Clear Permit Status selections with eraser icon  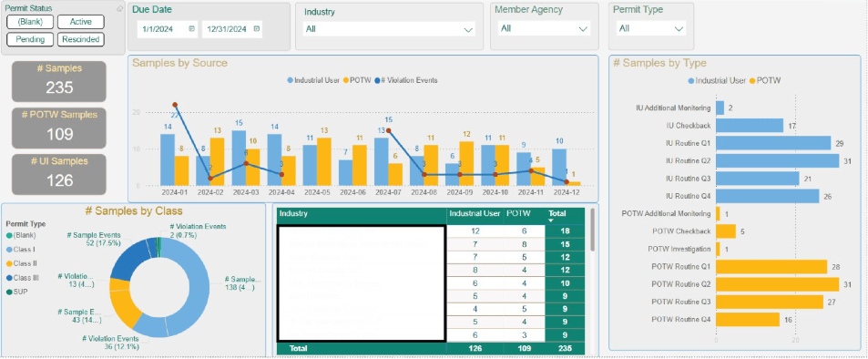(119, 8)
